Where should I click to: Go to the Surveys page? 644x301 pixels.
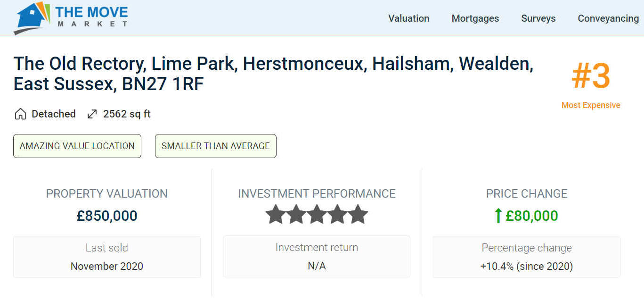[x=538, y=18]
